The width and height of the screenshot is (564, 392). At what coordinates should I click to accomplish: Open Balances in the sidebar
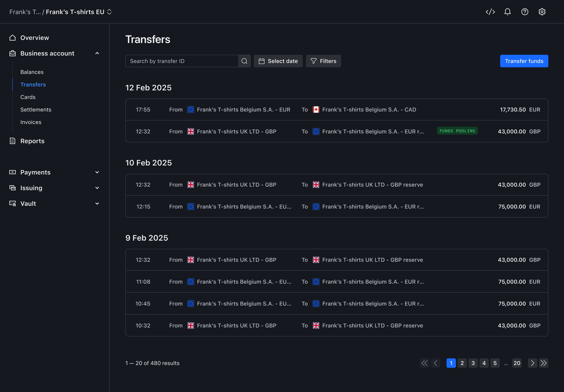click(32, 72)
